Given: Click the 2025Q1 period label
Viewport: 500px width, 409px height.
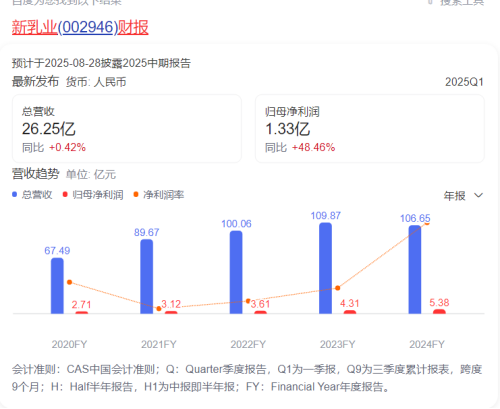Looking at the screenshot, I should (464, 82).
